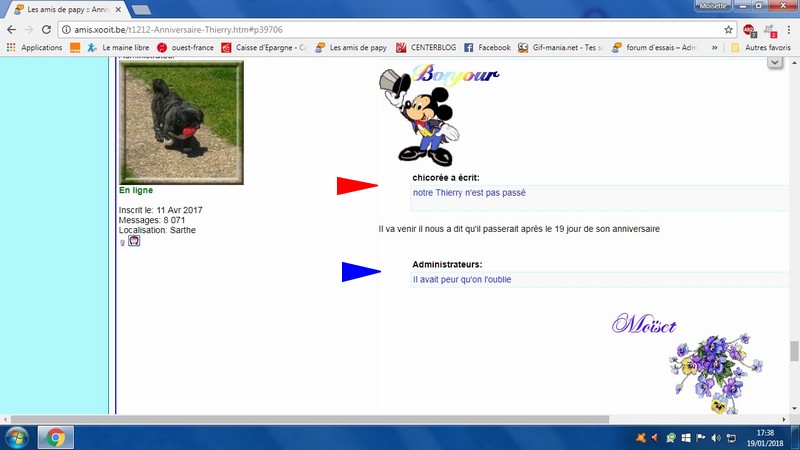
Task: Click the address bar URL
Action: [179, 30]
